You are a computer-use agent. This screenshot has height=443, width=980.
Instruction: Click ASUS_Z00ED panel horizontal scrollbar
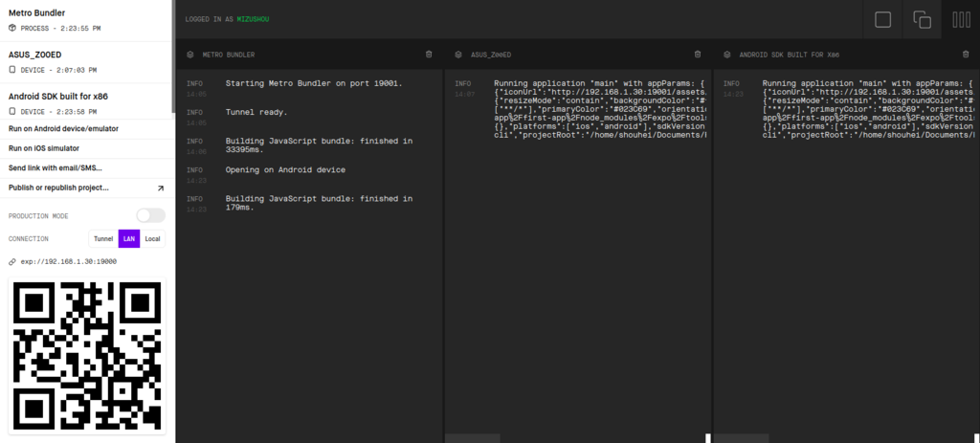coord(473,438)
